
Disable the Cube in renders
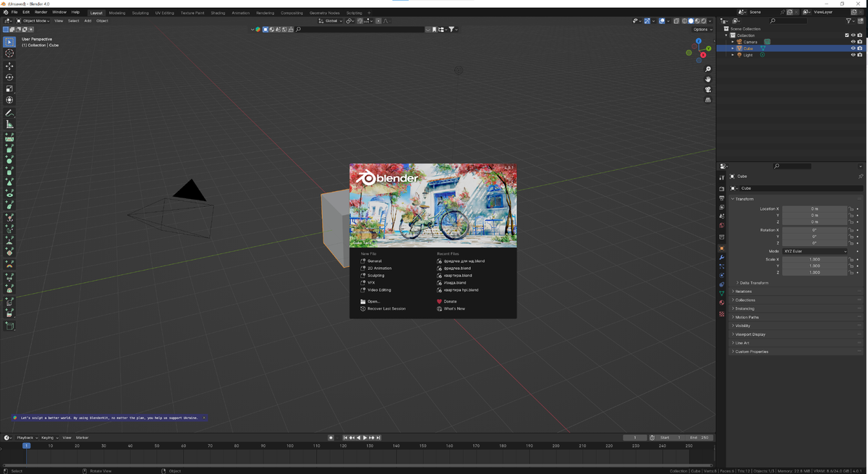tap(860, 48)
